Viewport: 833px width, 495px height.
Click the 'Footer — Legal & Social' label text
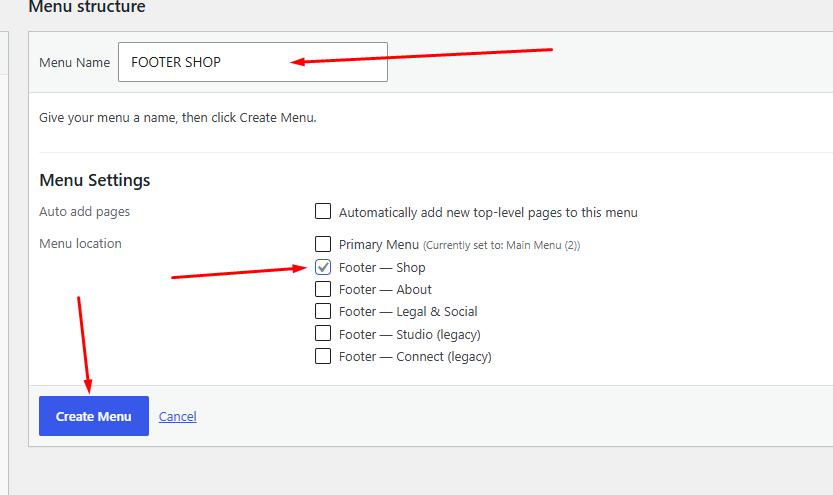coord(408,312)
